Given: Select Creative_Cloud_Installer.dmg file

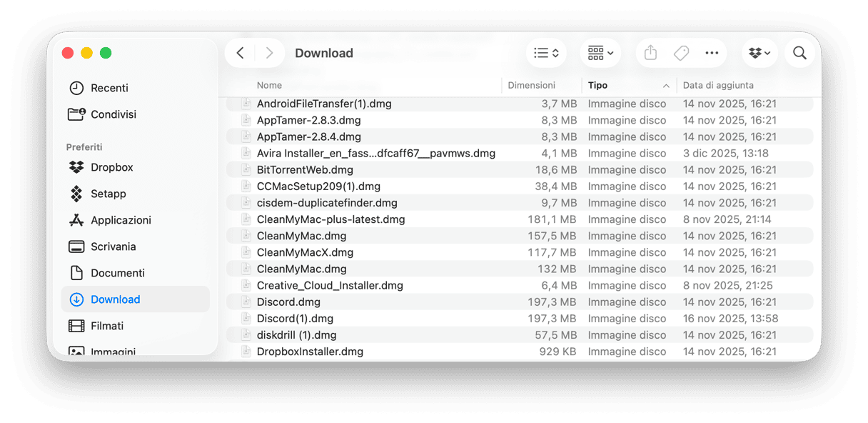Looking at the screenshot, I should pos(520,285).
